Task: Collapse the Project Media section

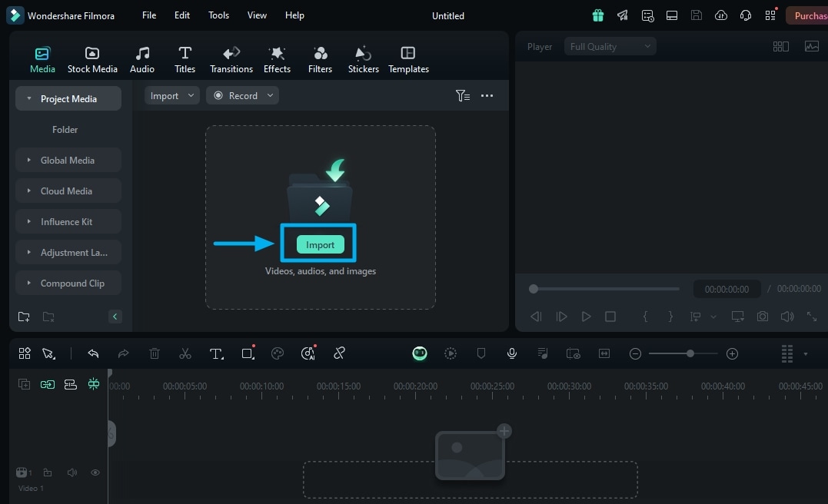Action: click(x=29, y=98)
